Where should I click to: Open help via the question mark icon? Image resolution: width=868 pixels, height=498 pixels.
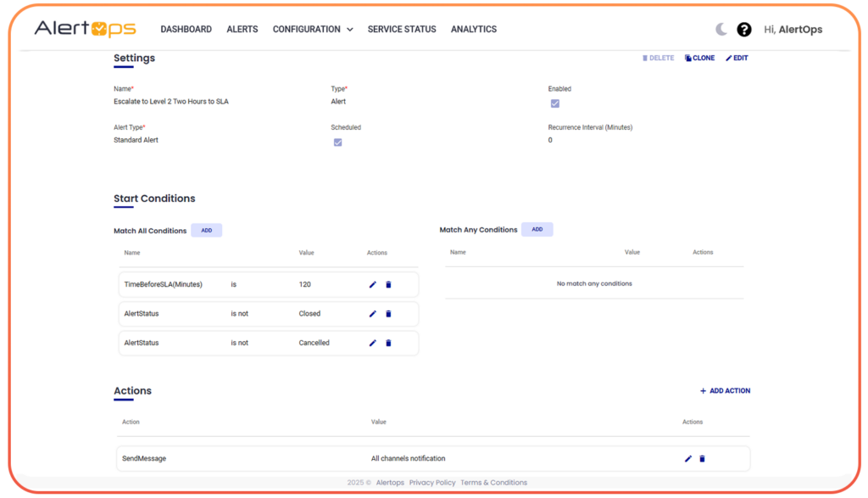pos(744,29)
